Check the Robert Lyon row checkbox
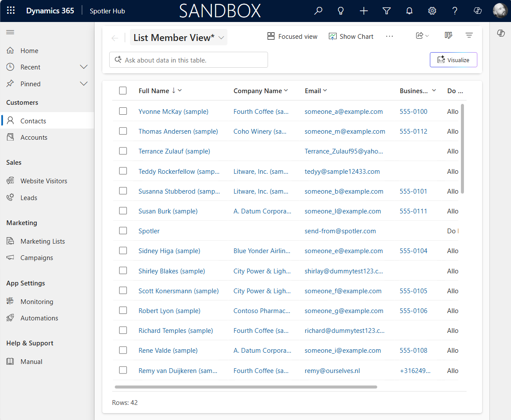This screenshot has width=511, height=420. tap(123, 310)
